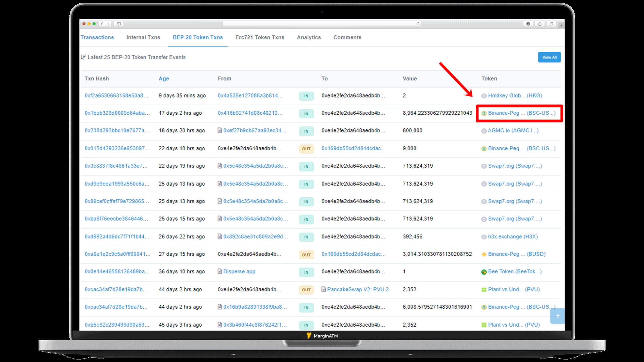Click the reload icon in address bar
Viewport: 644px width, 362px height.
[418, 24]
